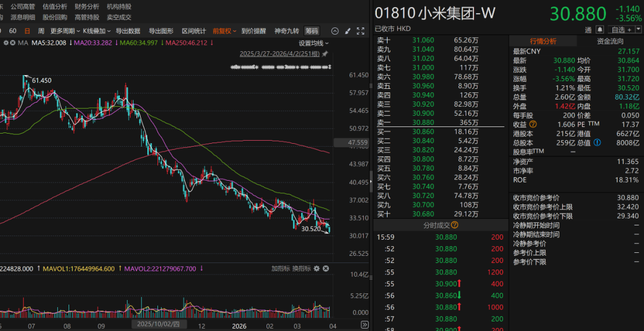This screenshot has height=331, width=644.
Task: Switch chart to 周 weekly period
Action: click(x=41, y=31)
